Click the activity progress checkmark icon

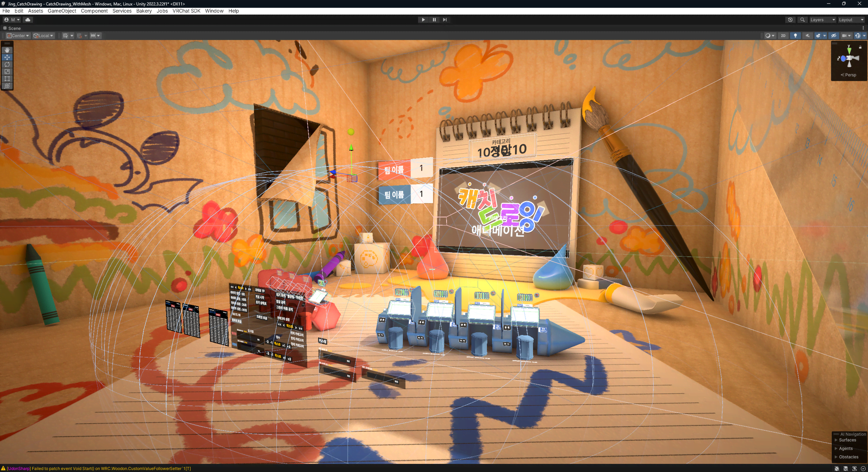pos(863,468)
